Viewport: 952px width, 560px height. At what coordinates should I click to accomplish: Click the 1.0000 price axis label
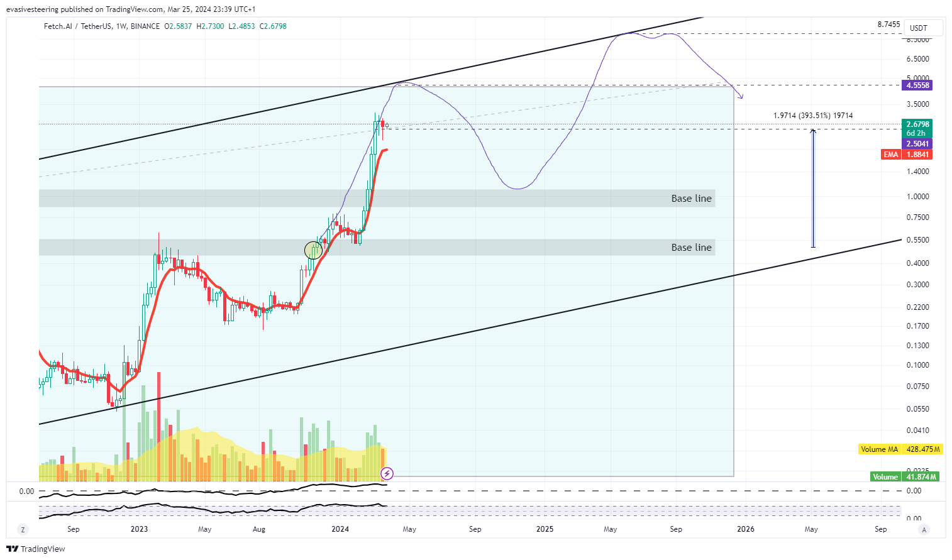coord(917,197)
